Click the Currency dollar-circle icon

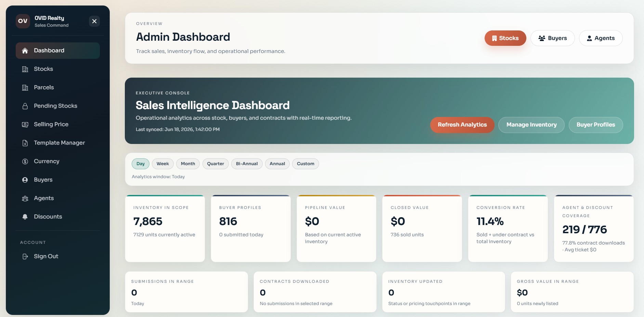25,161
